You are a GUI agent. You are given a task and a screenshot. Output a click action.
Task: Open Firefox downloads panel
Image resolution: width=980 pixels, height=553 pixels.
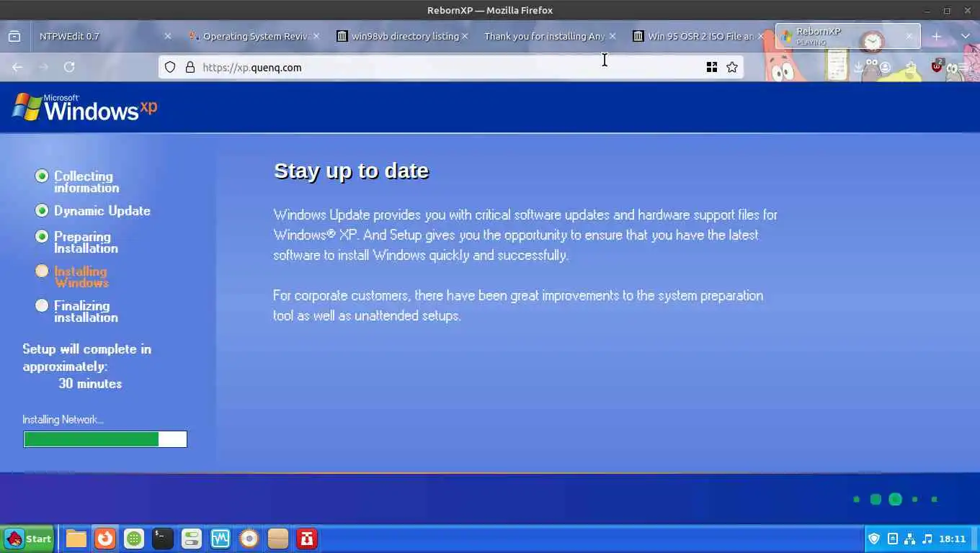858,67
